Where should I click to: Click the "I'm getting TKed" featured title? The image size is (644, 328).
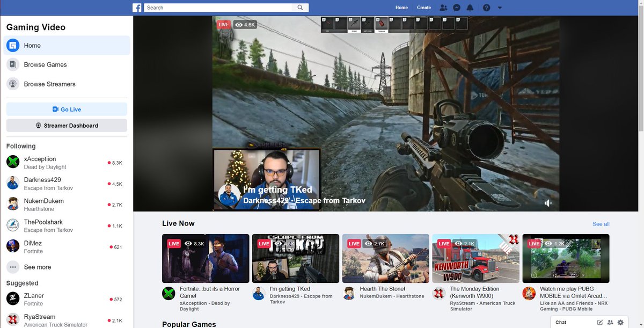pos(277,190)
